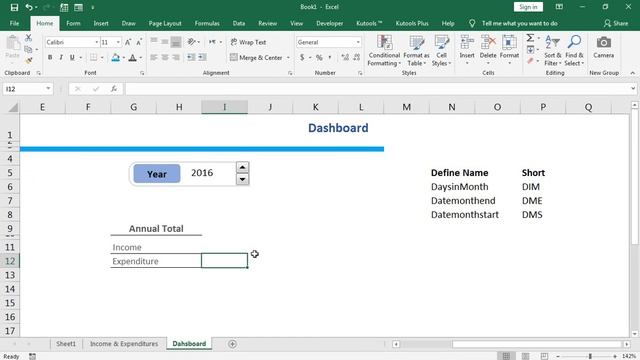The image size is (640, 360).
Task: Click the insert function fx icon
Action: [114, 89]
